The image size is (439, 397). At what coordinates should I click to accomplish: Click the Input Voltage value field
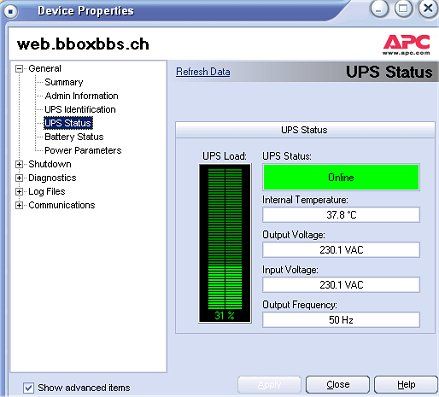pyautogui.click(x=341, y=285)
